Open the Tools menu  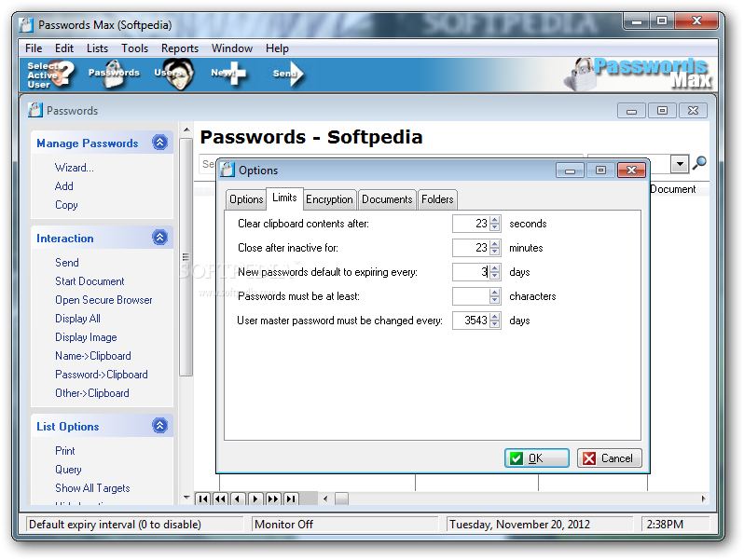point(135,48)
